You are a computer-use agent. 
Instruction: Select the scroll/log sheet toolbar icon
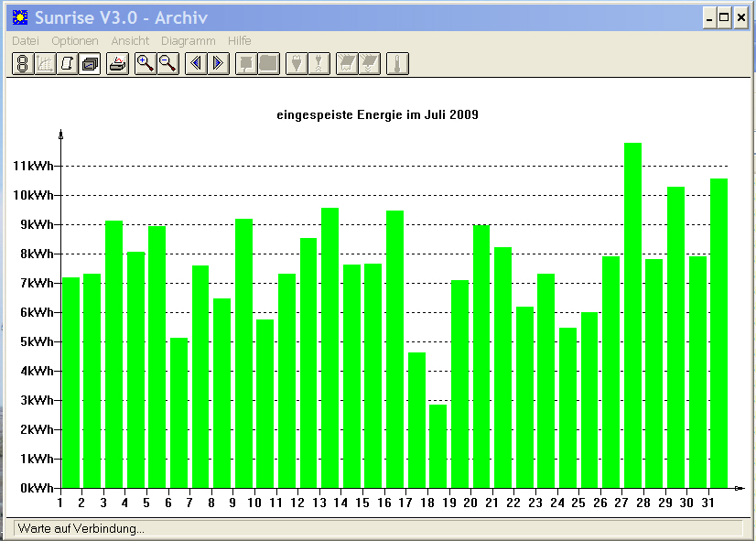pyautogui.click(x=68, y=64)
